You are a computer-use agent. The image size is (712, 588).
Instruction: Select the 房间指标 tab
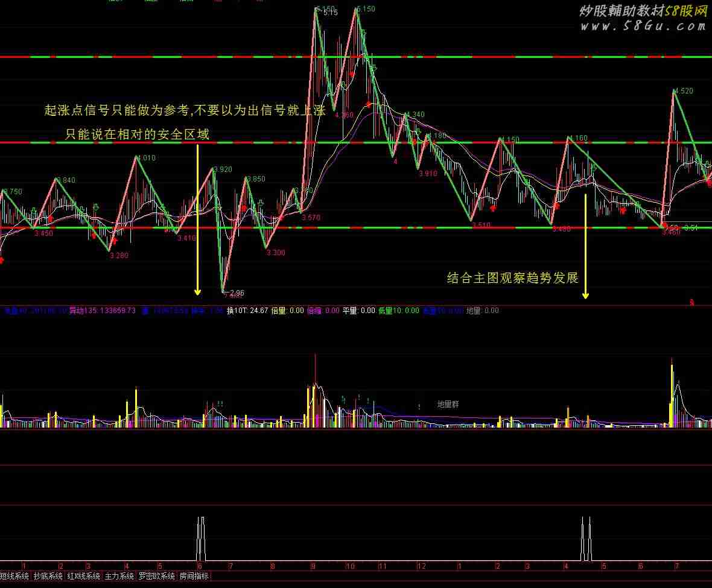[x=194, y=576]
